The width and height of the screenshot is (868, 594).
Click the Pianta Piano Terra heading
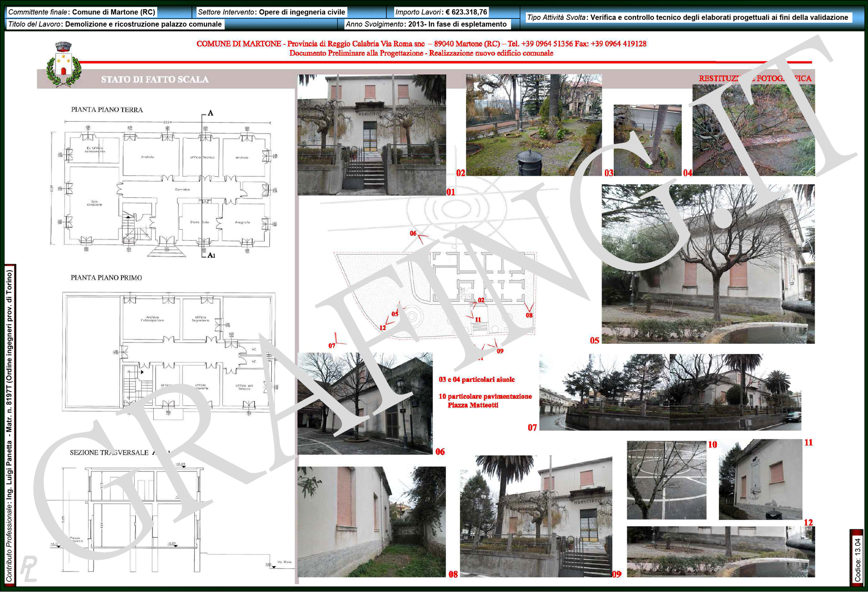pos(107,110)
